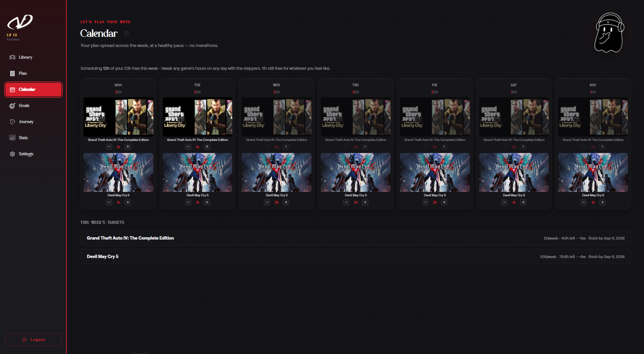Viewport: 644px width, 354px height.
Task: Decrease Monday's Devil May Cry 5 hours
Action: tap(109, 202)
